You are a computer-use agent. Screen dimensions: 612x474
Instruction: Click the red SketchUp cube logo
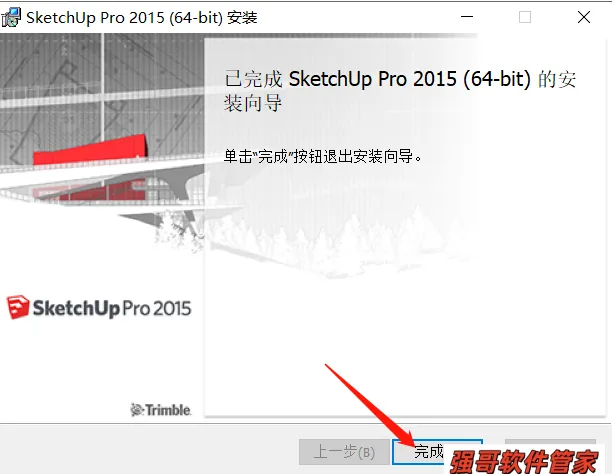point(18,307)
